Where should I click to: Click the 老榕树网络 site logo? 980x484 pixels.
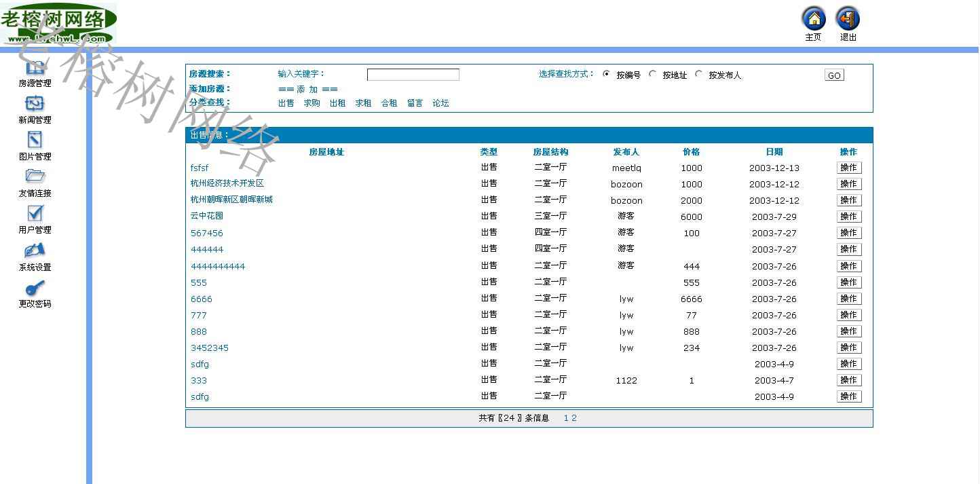point(58,23)
